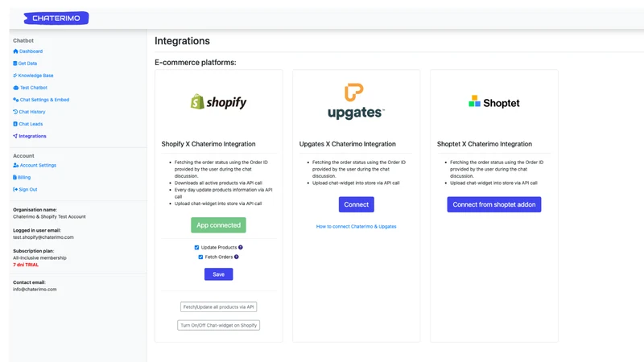The image size is (644, 362).
Task: Click the info@chaterimo.com contact email
Action: click(x=35, y=290)
